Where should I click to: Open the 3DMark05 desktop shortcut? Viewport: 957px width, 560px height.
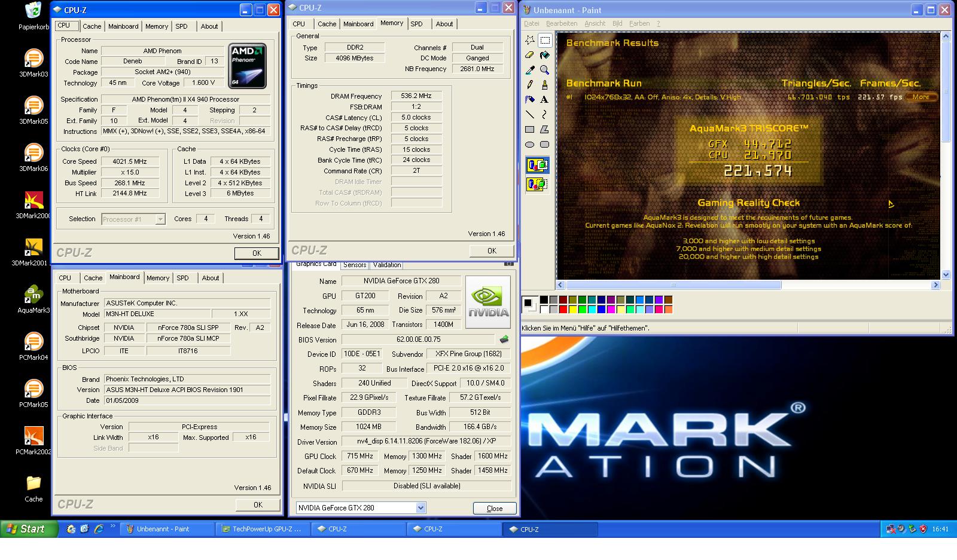coord(33,110)
